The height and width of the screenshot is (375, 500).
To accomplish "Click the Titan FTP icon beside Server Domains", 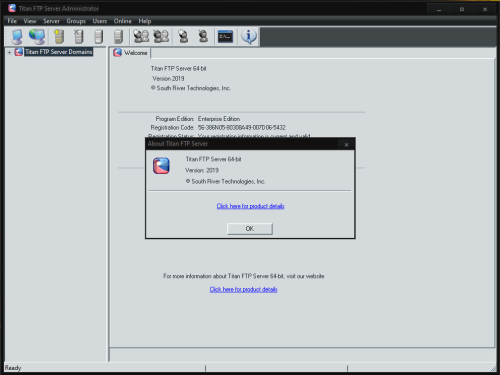I will 19,52.
